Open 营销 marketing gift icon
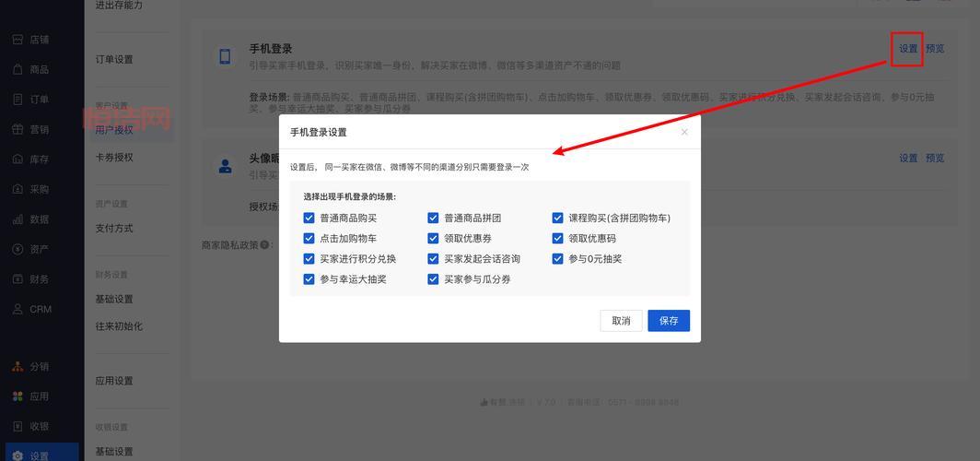980x461 pixels. point(17,130)
